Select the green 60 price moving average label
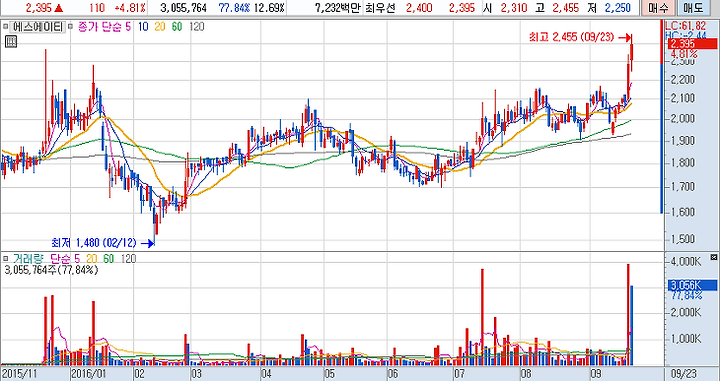Screen dimensions: 720x381 tap(177, 27)
